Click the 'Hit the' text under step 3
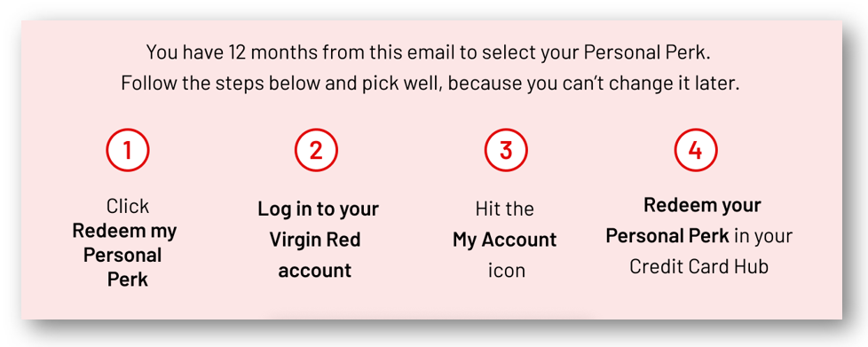The width and height of the screenshot is (868, 347). click(504, 209)
